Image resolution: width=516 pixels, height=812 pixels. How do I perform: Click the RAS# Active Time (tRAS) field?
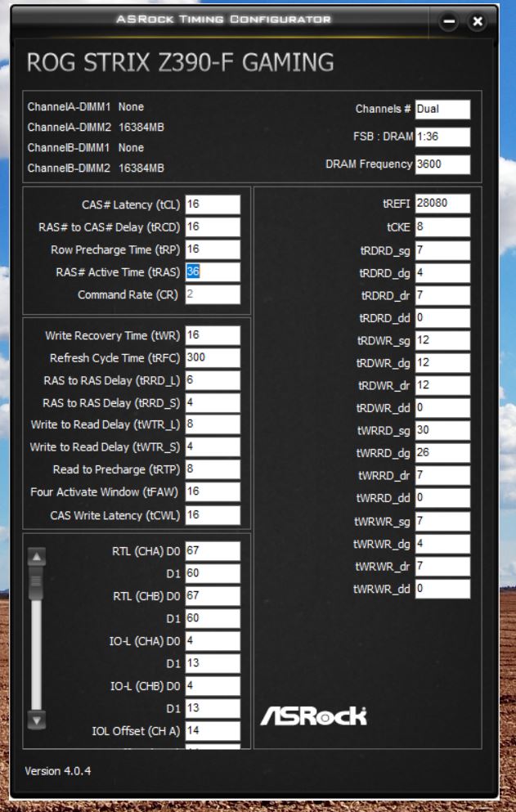pos(213,271)
